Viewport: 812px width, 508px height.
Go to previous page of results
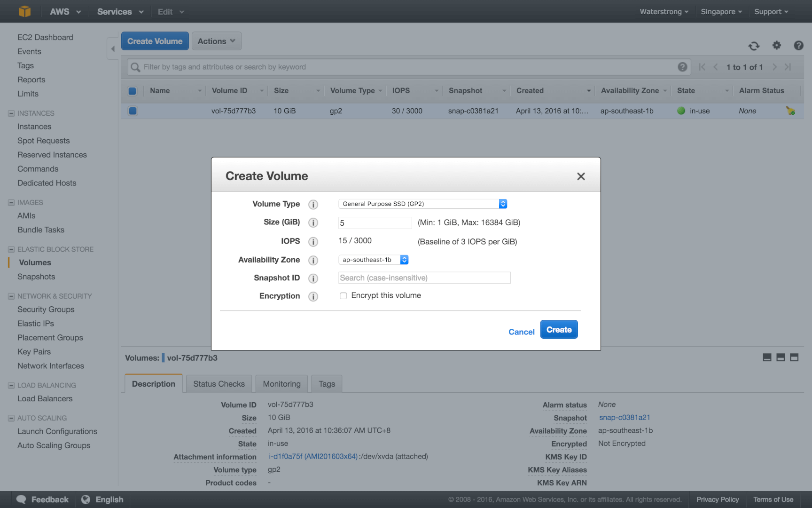point(716,67)
